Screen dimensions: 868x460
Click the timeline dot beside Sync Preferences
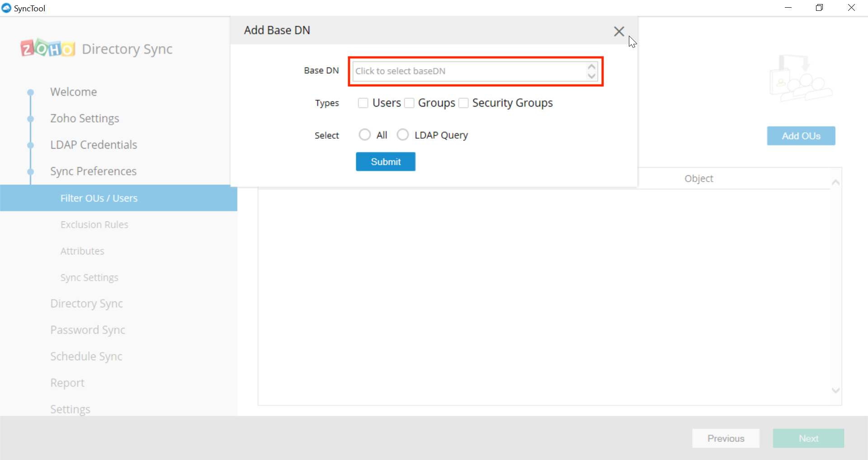[x=30, y=172]
